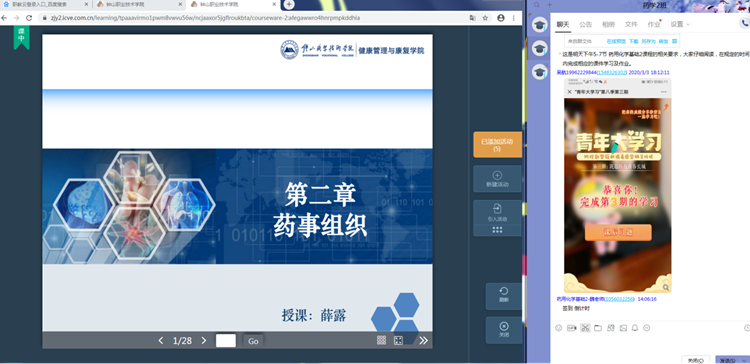The width and height of the screenshot is (750, 364).
Task: Start a voice call with phone icon
Action: [744, 22]
